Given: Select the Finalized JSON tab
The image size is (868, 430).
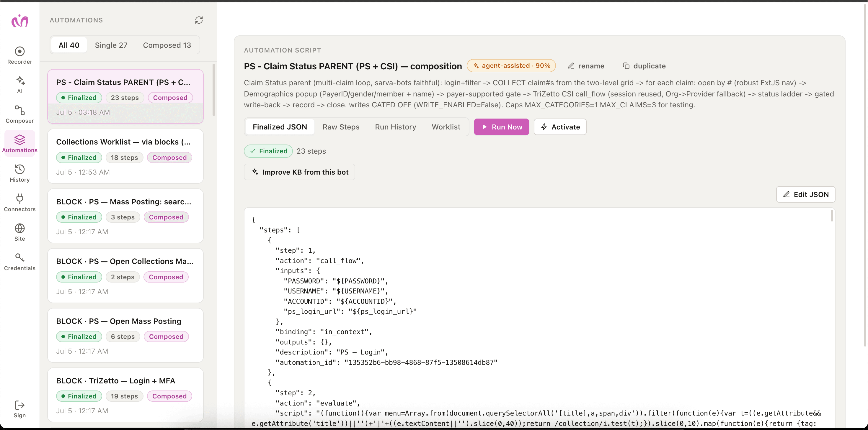Looking at the screenshot, I should pos(280,127).
